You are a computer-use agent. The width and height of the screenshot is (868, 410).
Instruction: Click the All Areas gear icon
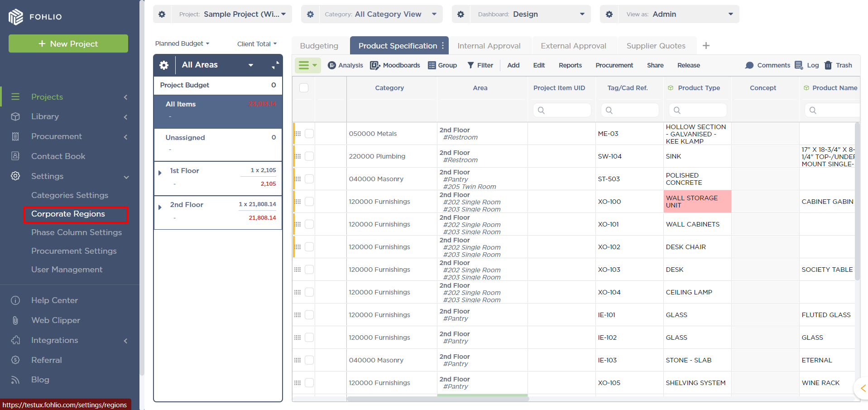point(164,65)
